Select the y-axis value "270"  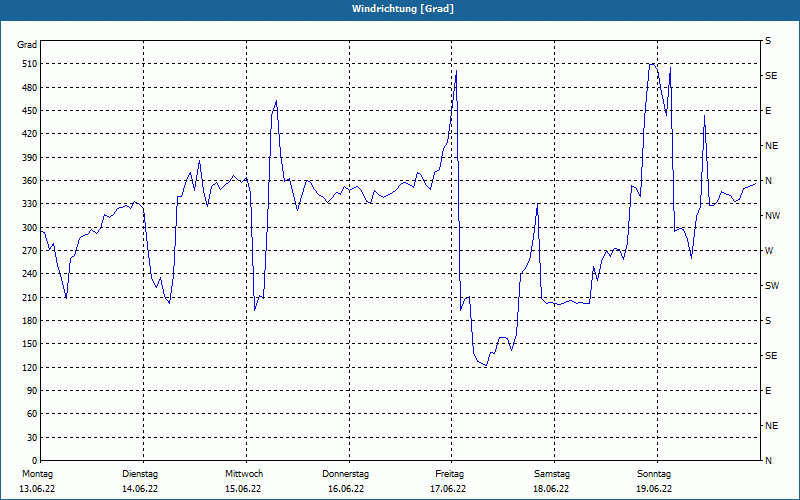pos(30,251)
